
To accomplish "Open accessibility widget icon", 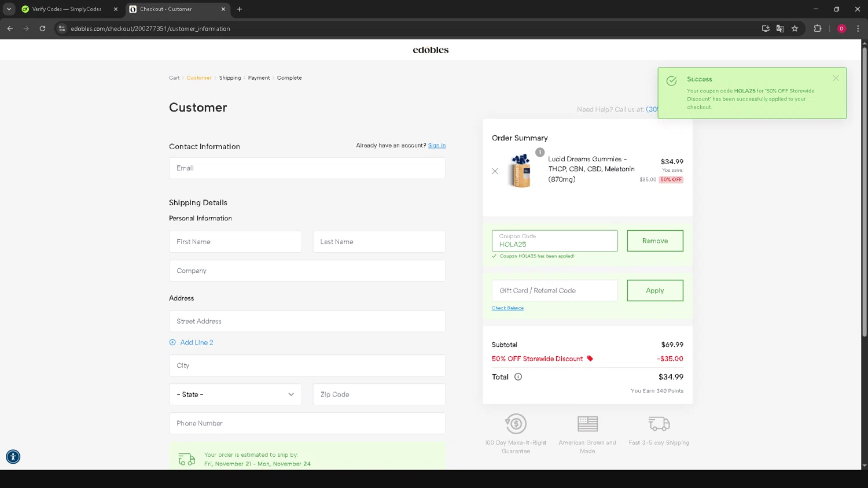I will point(13,457).
